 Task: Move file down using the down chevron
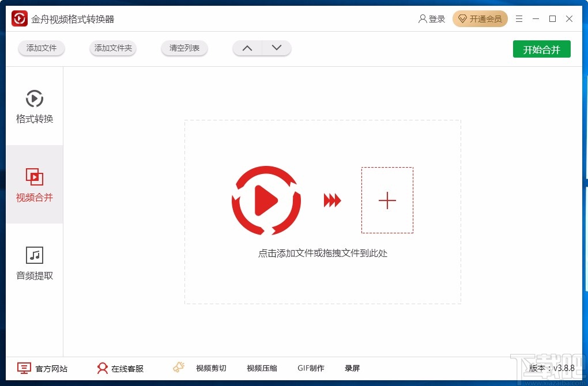[277, 48]
